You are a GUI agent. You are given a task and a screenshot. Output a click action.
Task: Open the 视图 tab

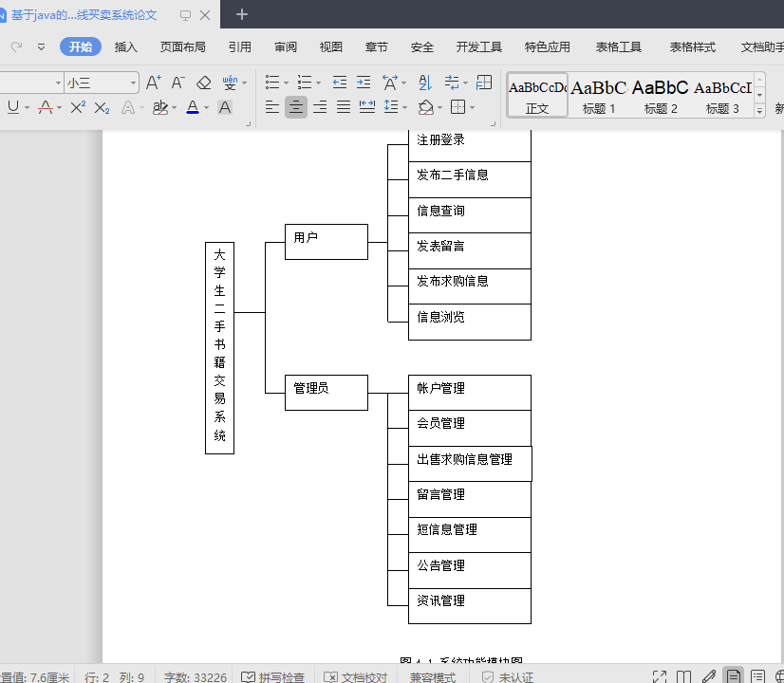pos(331,47)
